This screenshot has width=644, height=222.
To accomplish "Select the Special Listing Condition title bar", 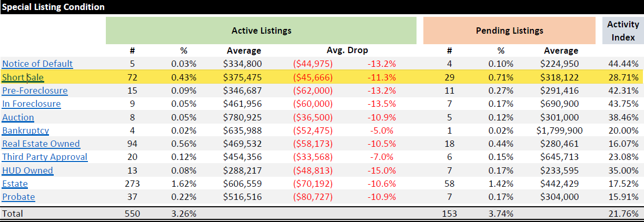I will pos(53,7).
